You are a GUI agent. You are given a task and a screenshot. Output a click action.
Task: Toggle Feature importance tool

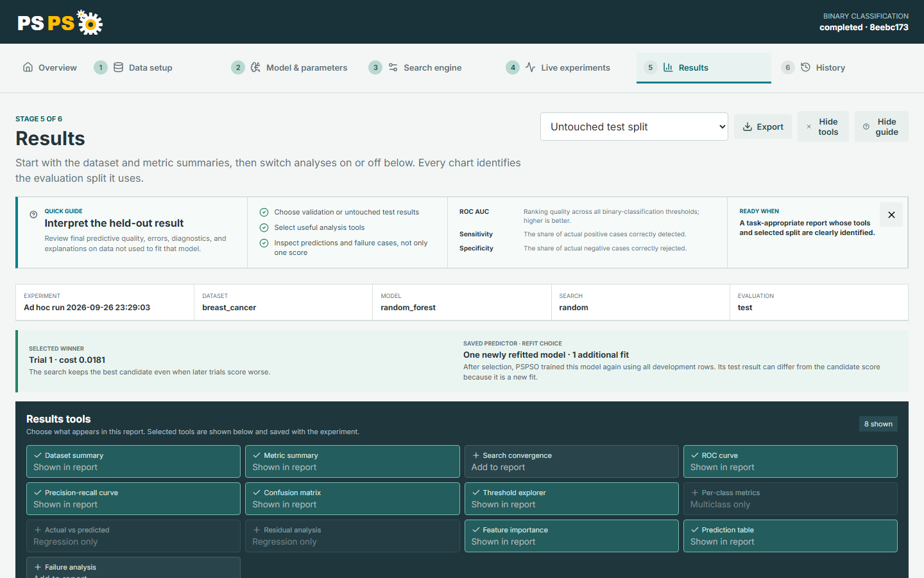click(571, 536)
